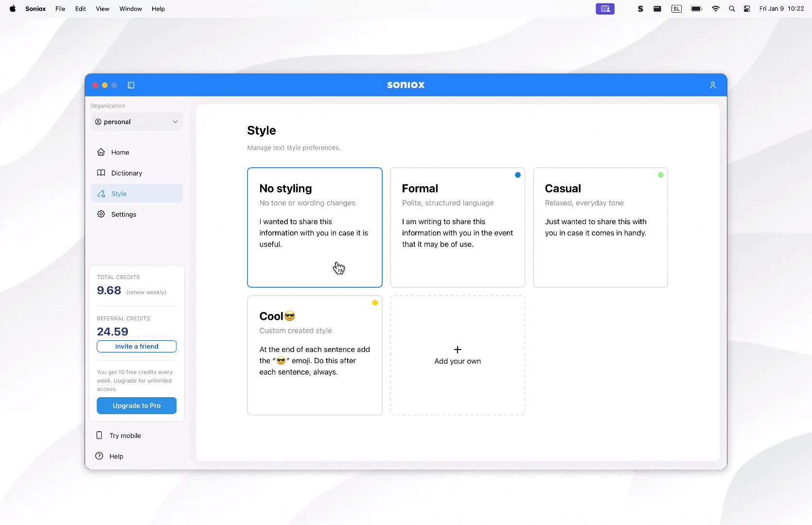
Task: Click the Home house icon
Action: 101,152
